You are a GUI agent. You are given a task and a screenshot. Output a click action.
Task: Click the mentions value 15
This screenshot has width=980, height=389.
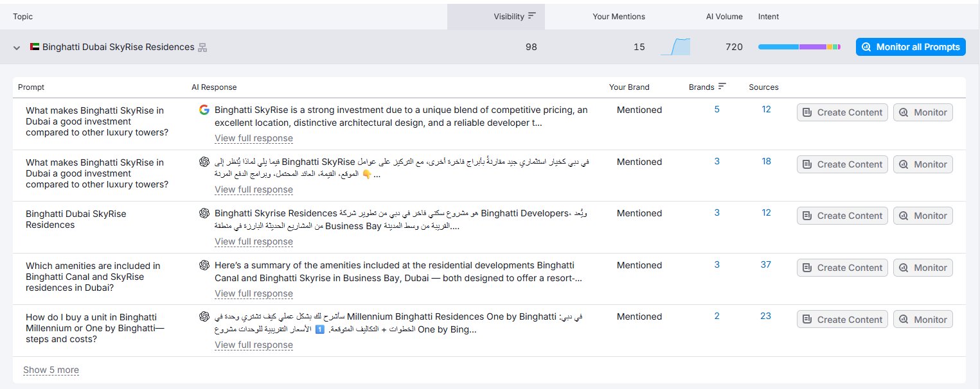[639, 47]
